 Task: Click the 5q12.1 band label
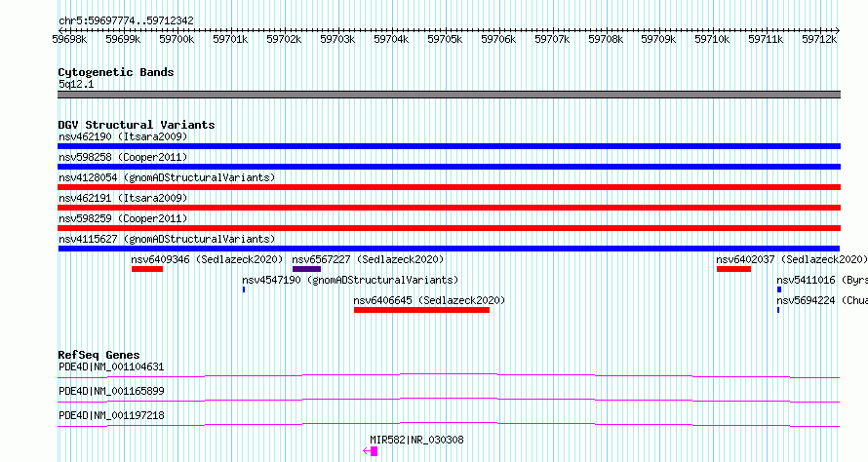(x=76, y=84)
